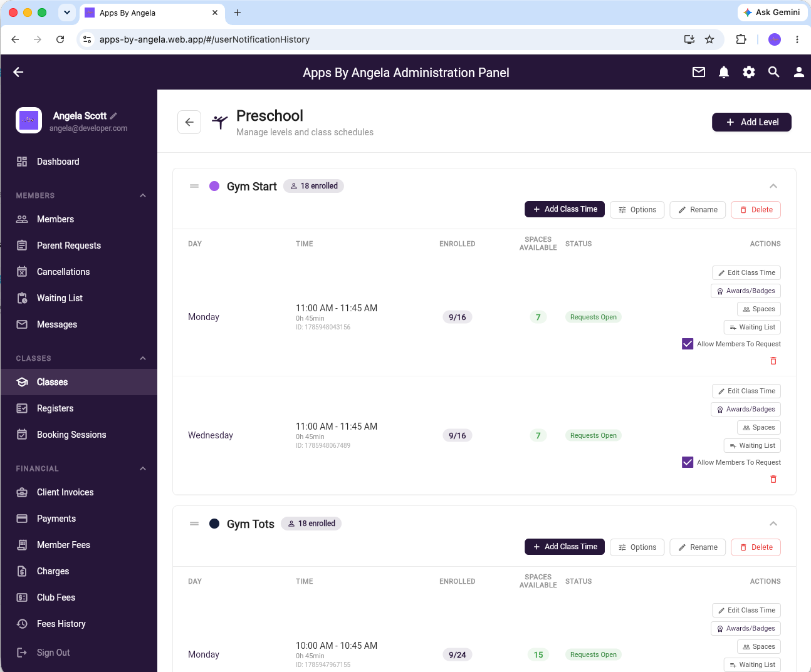Open Waiting List in the sidebar

(79, 298)
